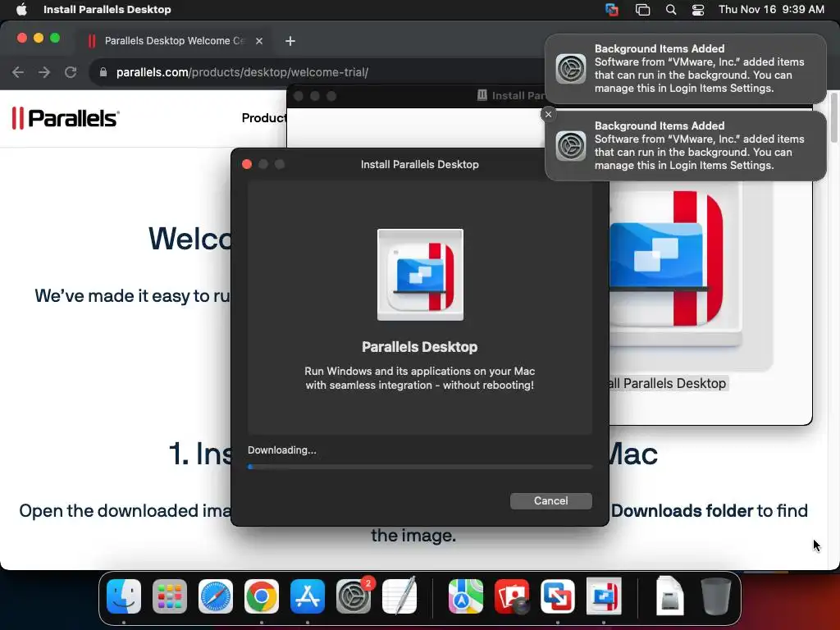Open Photo Booth from the Dock

coord(512,596)
